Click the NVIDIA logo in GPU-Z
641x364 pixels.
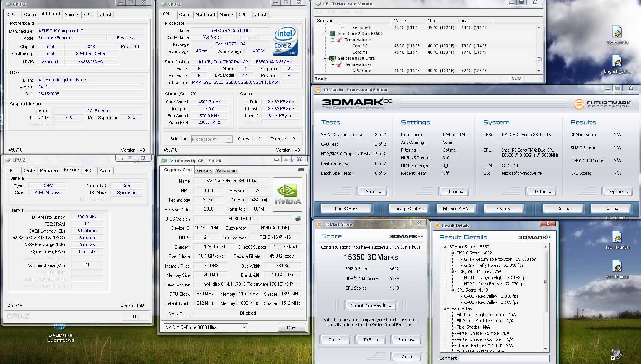coord(288,194)
